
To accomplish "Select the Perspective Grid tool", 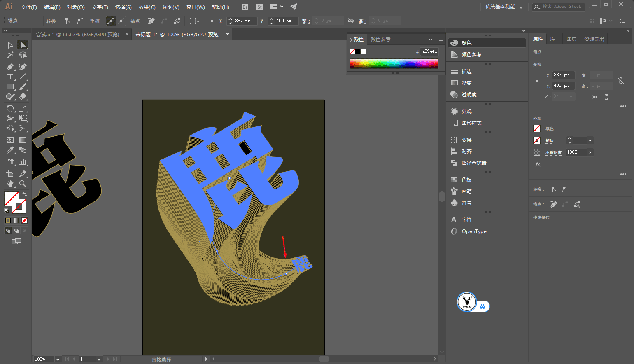I will (23, 128).
